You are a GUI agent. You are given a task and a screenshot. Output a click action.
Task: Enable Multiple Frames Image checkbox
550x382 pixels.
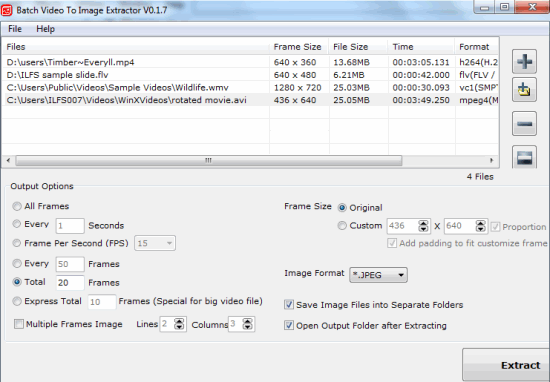pyautogui.click(x=19, y=324)
